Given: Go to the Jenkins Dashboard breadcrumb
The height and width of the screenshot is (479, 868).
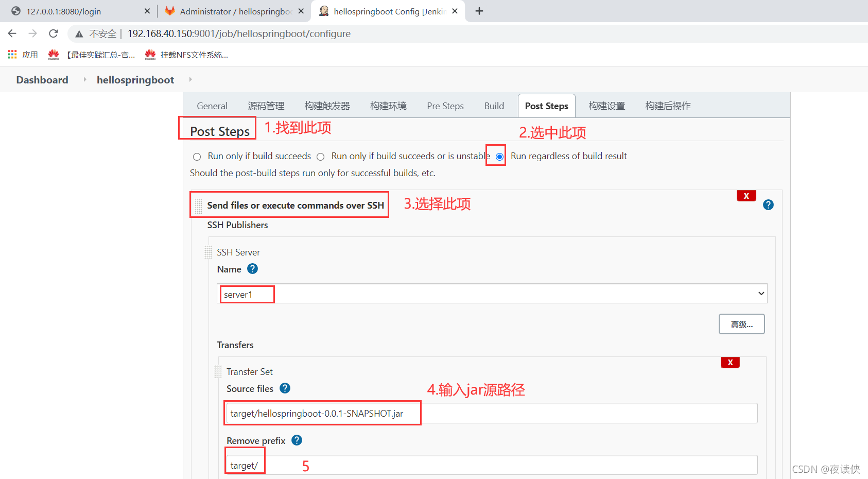Looking at the screenshot, I should coord(42,80).
